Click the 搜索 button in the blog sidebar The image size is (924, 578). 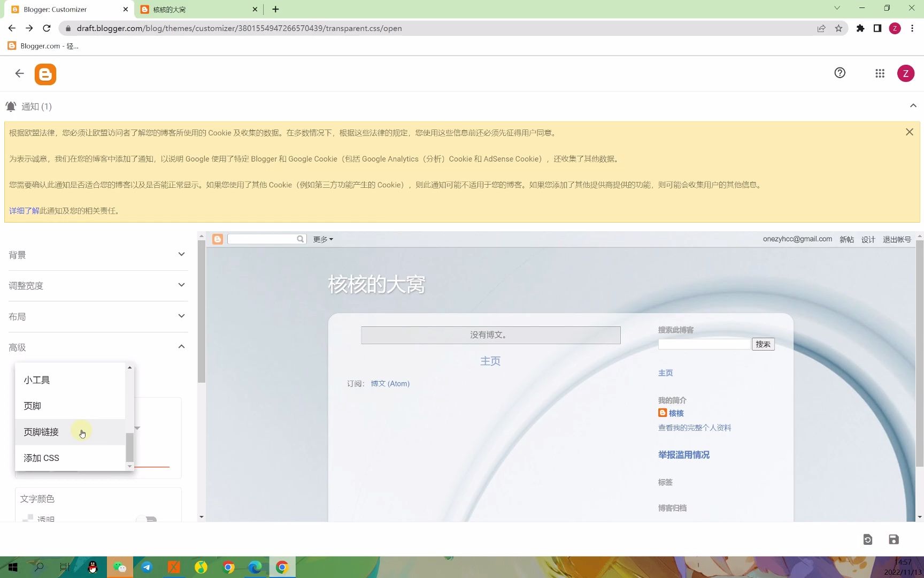click(x=763, y=344)
